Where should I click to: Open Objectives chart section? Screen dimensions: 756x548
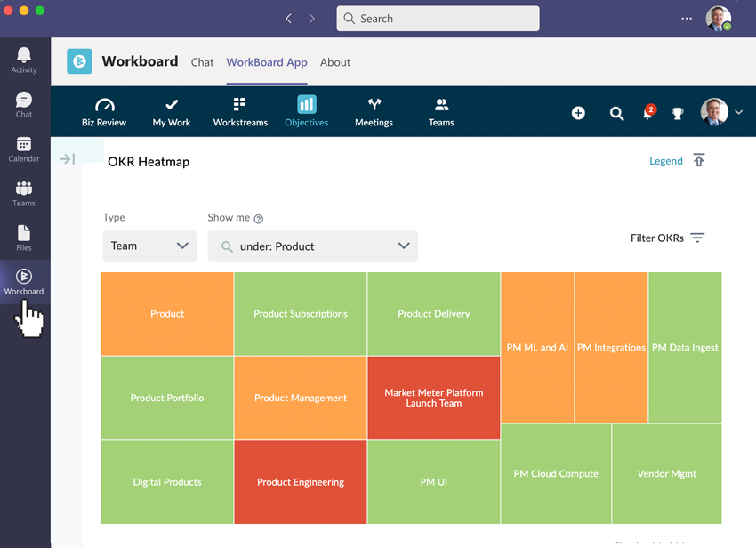pyautogui.click(x=306, y=112)
